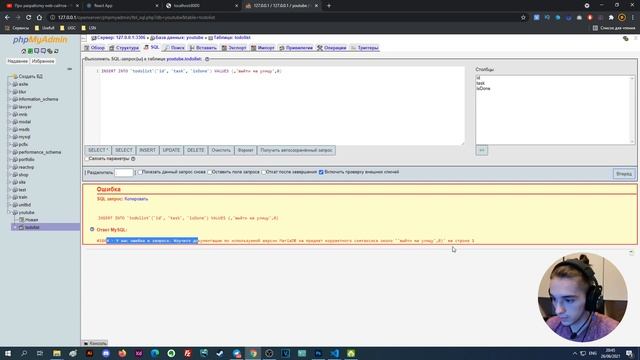The image size is (640, 360).
Task: Click help icon next to SQL query title
Action: [x=207, y=59]
